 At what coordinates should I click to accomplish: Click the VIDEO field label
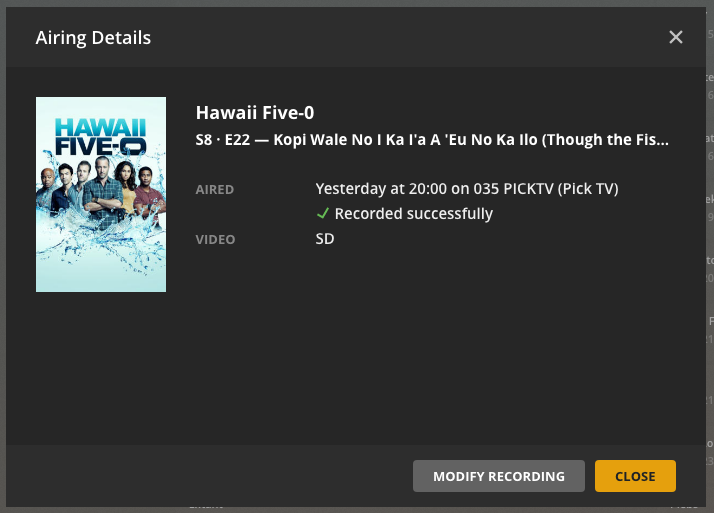(x=216, y=239)
